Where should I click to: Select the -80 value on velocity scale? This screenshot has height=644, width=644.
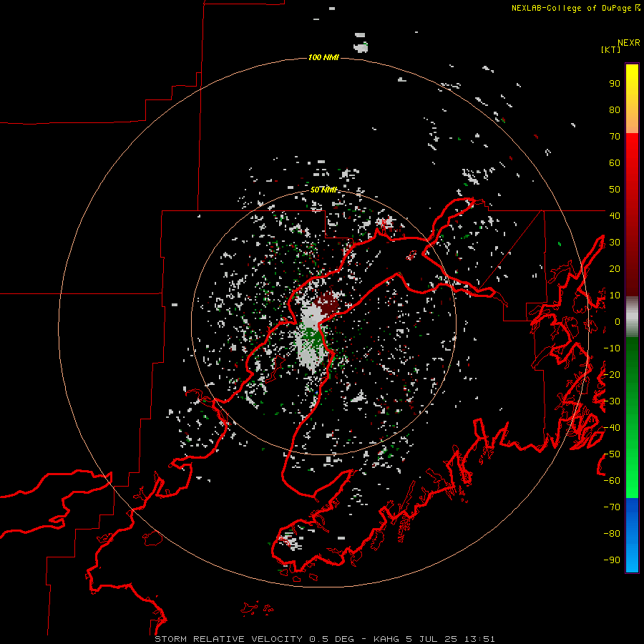612,534
